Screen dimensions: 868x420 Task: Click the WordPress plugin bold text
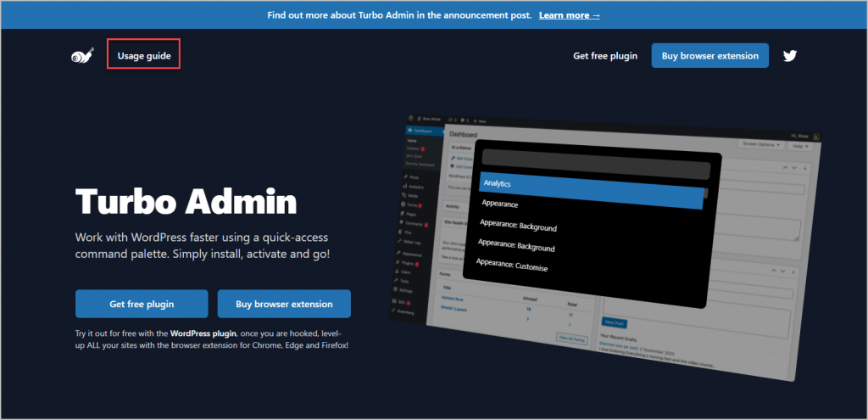pyautogui.click(x=203, y=333)
